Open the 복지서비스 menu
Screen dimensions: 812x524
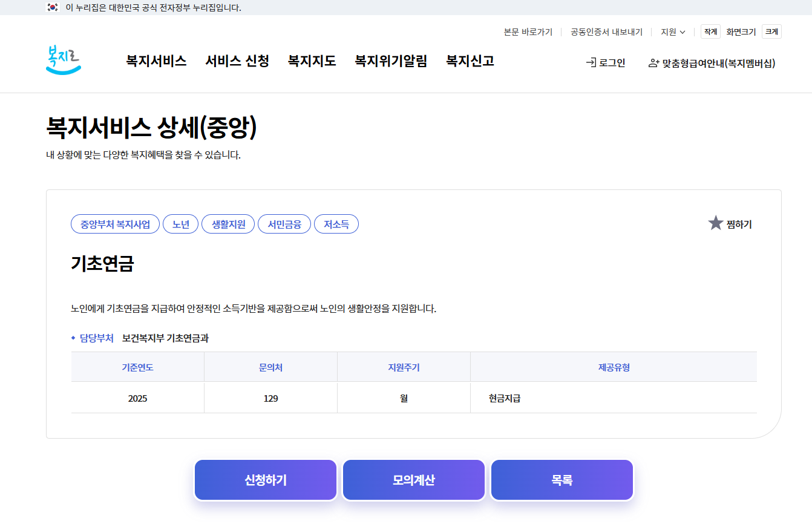(x=156, y=61)
